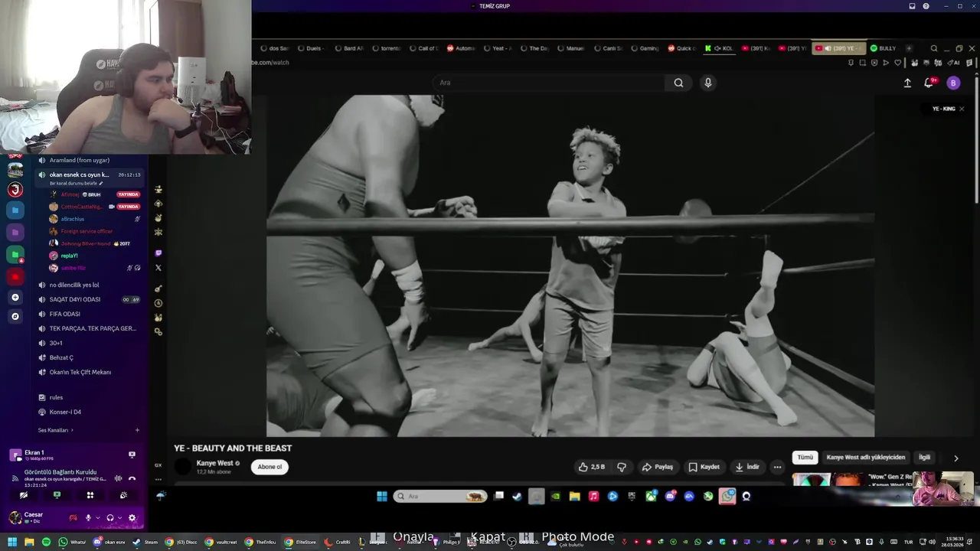Screen dimensions: 980x551
Task: Open the purple B account avatar
Action: point(953,83)
